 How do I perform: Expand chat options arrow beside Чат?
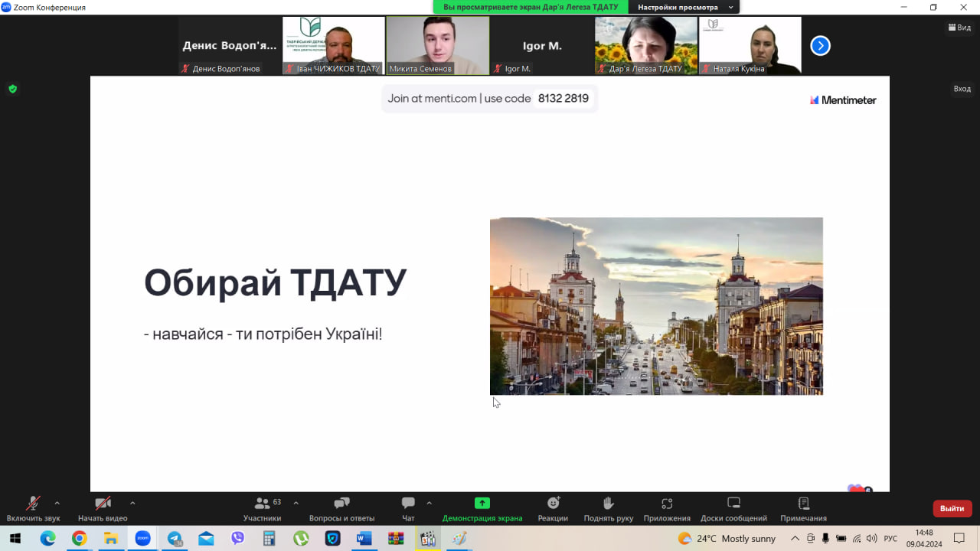pos(429,503)
